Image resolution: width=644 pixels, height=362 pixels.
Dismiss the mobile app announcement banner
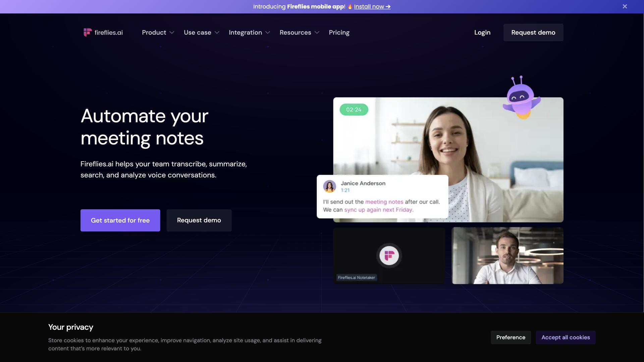[x=625, y=6]
